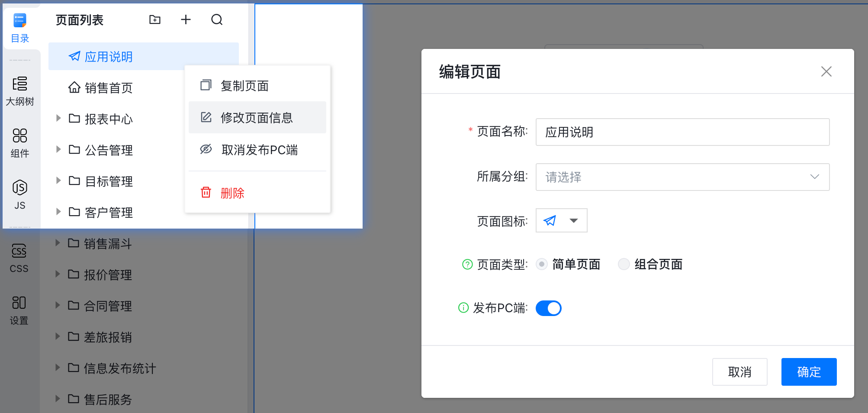The image size is (868, 413).
Task: Open the 目录 directory sidebar icon
Action: point(20,27)
